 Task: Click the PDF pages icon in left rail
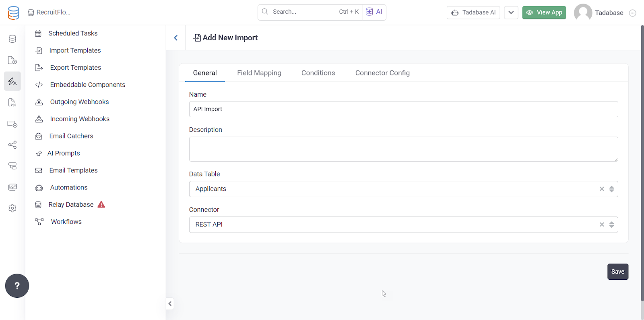[x=12, y=103]
